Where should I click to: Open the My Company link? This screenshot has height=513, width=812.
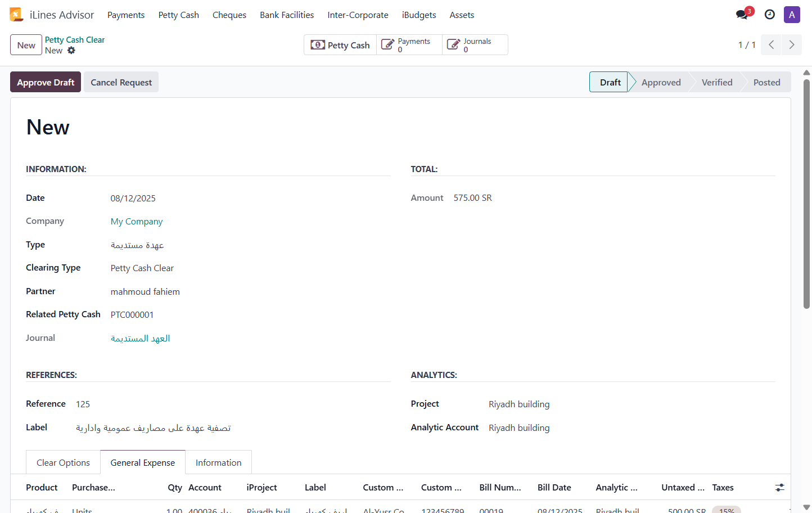pos(137,222)
